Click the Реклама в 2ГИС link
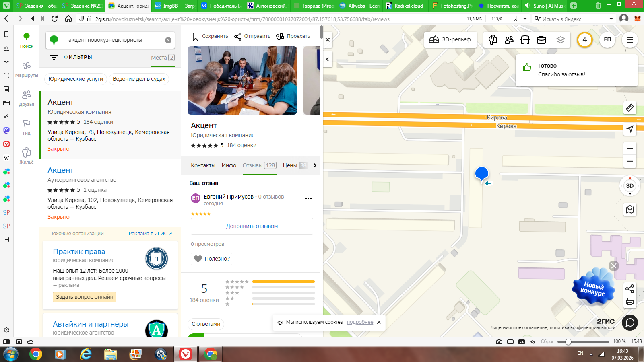The image size is (644, 362). (150, 234)
